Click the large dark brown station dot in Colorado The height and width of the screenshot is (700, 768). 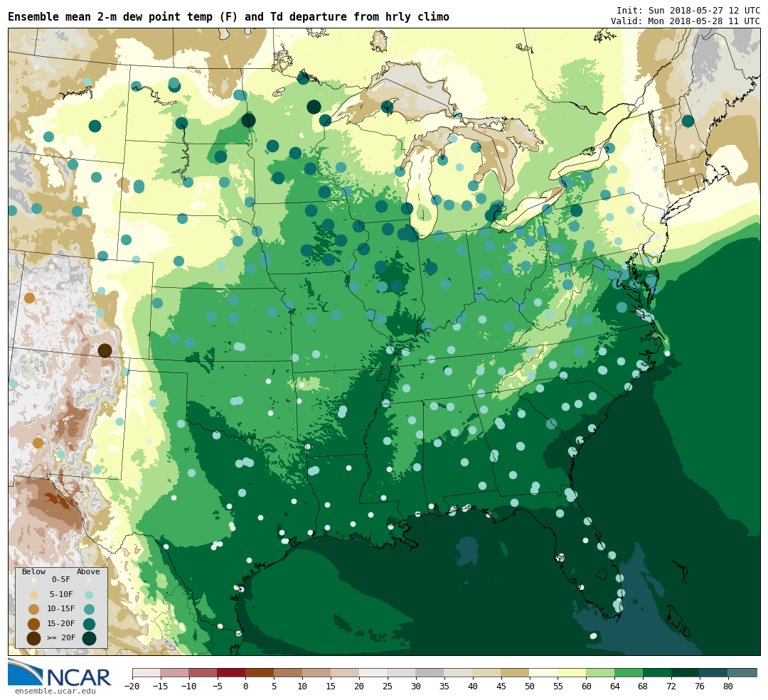point(105,350)
